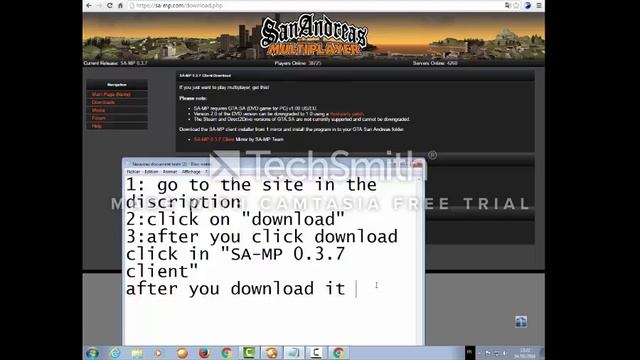The image size is (640, 360).
Task: Open the network icon in system tray
Action: [497, 353]
